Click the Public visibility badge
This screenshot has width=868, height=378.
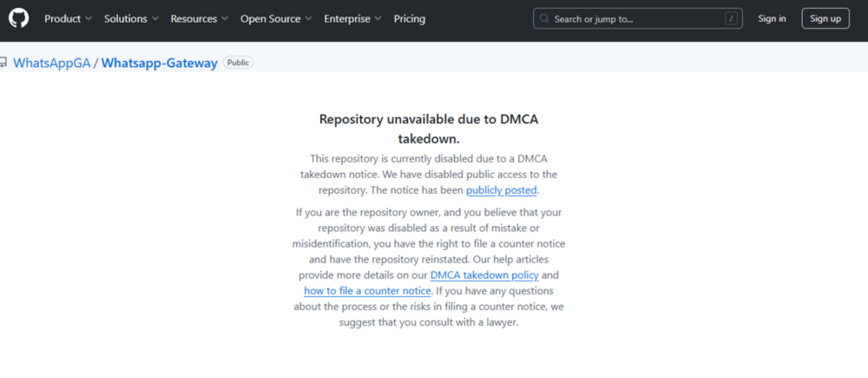238,63
